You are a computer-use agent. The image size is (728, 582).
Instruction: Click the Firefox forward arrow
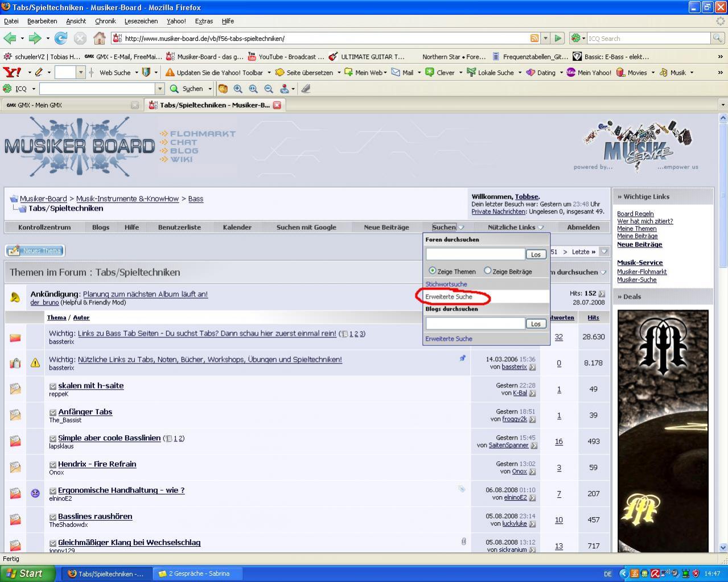pyautogui.click(x=35, y=38)
